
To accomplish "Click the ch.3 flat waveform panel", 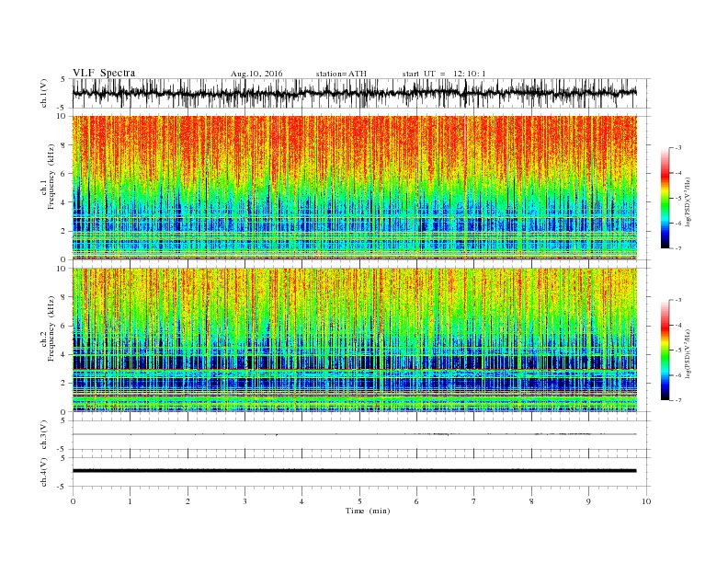I will 361,435.
